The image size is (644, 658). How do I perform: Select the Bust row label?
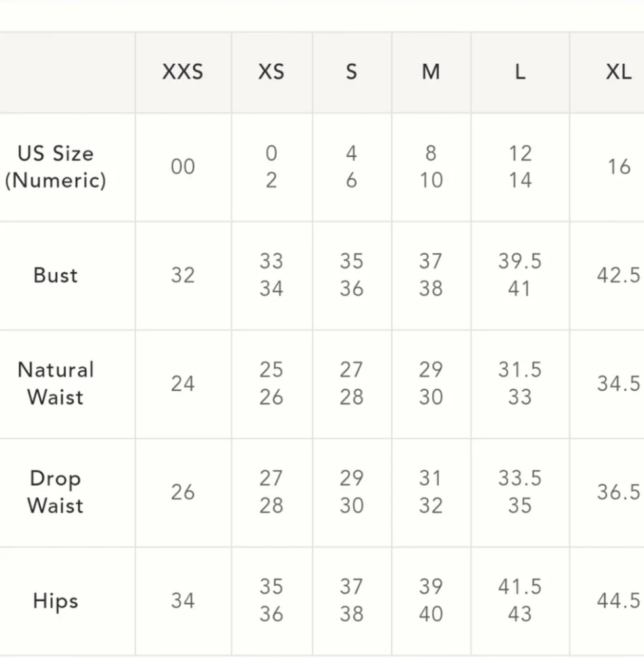click(x=55, y=276)
